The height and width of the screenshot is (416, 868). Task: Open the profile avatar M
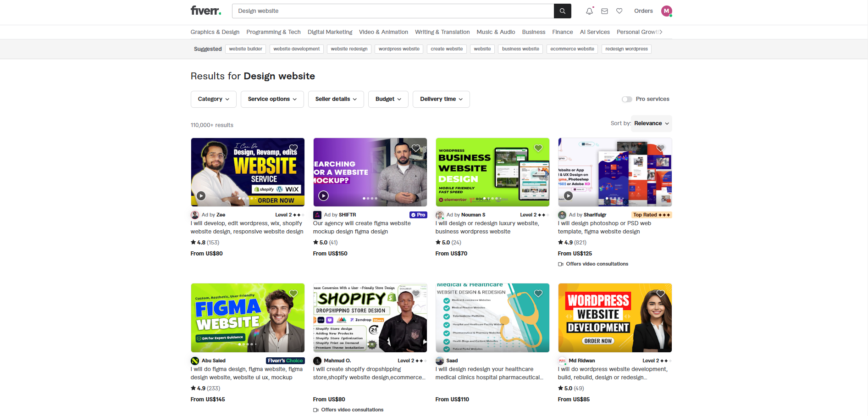[x=667, y=11]
